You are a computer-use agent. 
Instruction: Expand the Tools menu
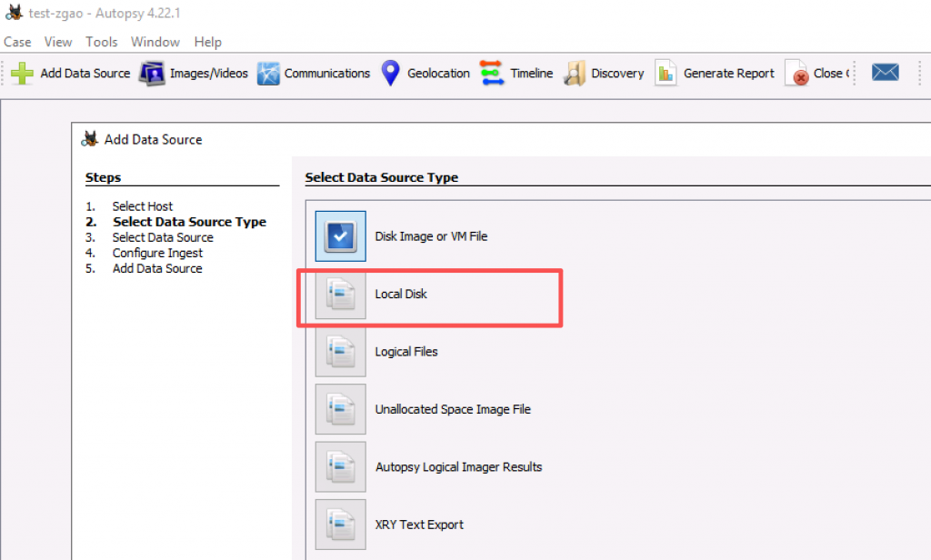tap(102, 42)
